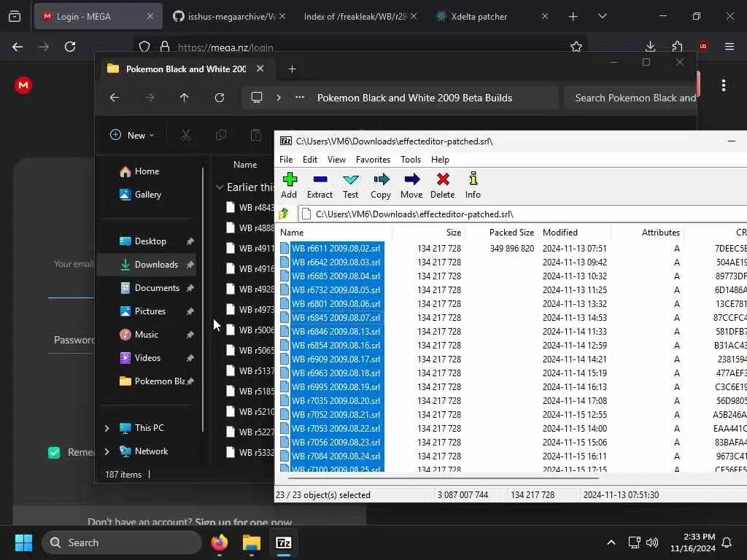The height and width of the screenshot is (560, 747).
Task: Open Videos in File Explorer sidebar
Action: coord(147,357)
